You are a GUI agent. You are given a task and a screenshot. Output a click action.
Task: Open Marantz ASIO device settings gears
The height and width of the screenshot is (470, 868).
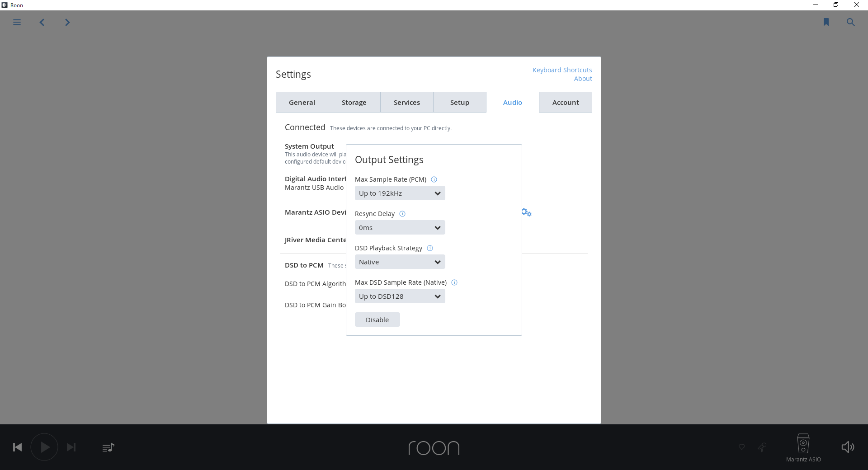pyautogui.click(x=526, y=212)
